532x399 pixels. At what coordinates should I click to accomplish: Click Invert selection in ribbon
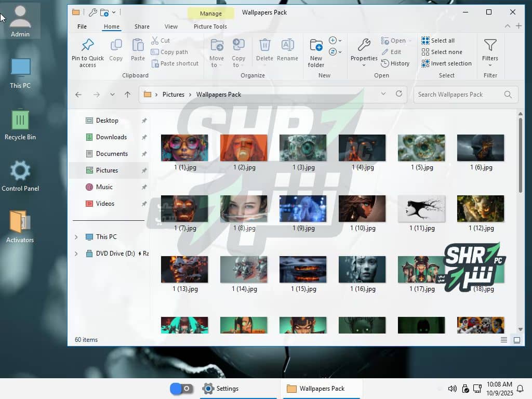[425, 63]
